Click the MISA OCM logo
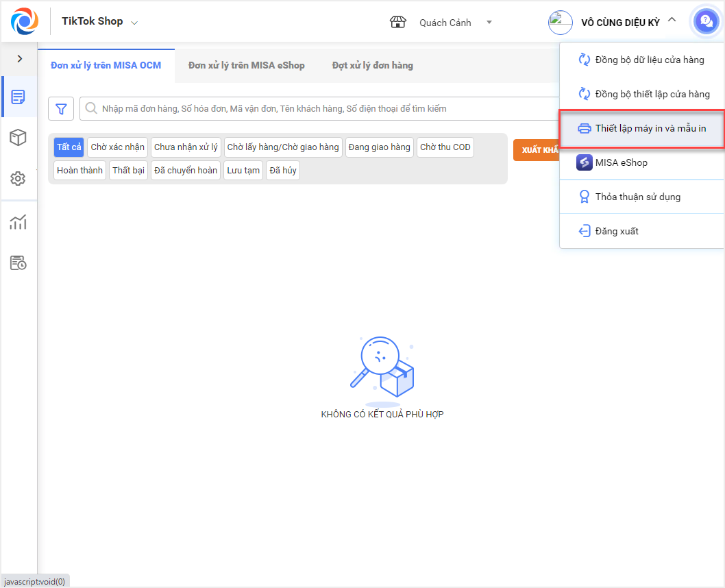Image resolution: width=725 pixels, height=588 pixels. pos(24,21)
